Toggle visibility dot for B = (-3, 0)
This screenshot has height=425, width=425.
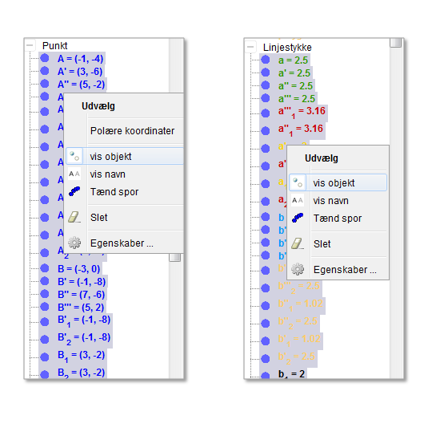(45, 268)
